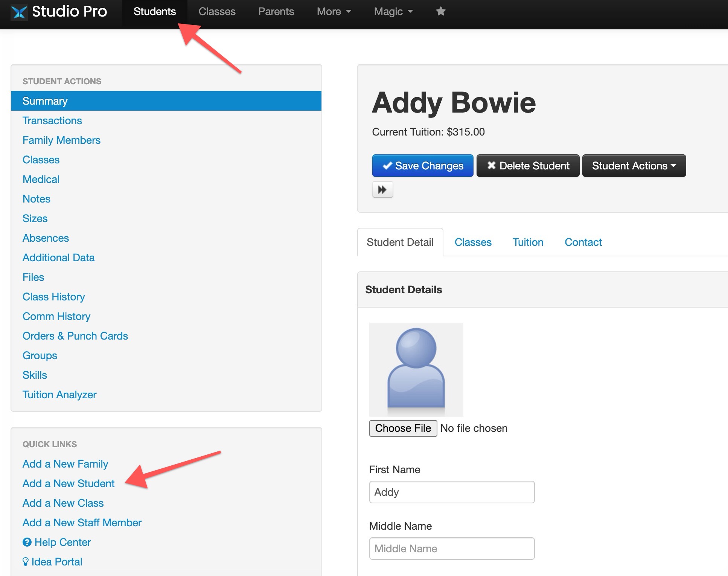
Task: Click Choose File to upload photo
Action: (x=403, y=428)
